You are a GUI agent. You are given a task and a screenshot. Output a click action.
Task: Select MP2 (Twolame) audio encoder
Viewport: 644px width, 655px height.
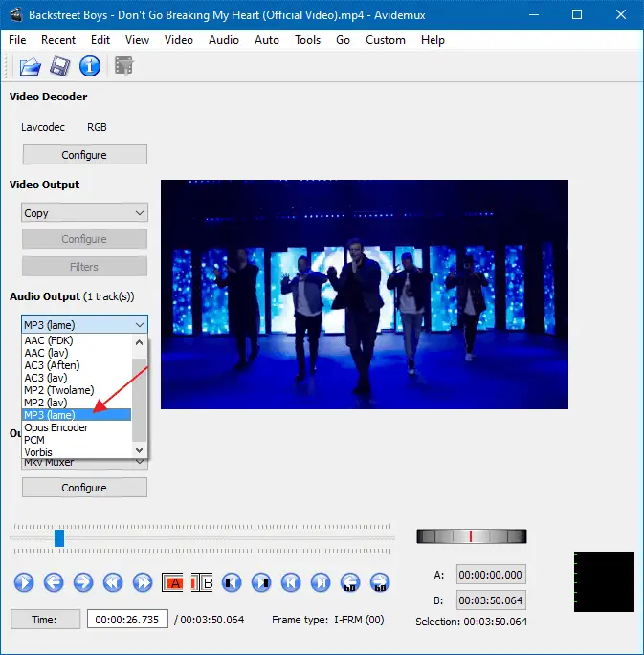tap(77, 390)
